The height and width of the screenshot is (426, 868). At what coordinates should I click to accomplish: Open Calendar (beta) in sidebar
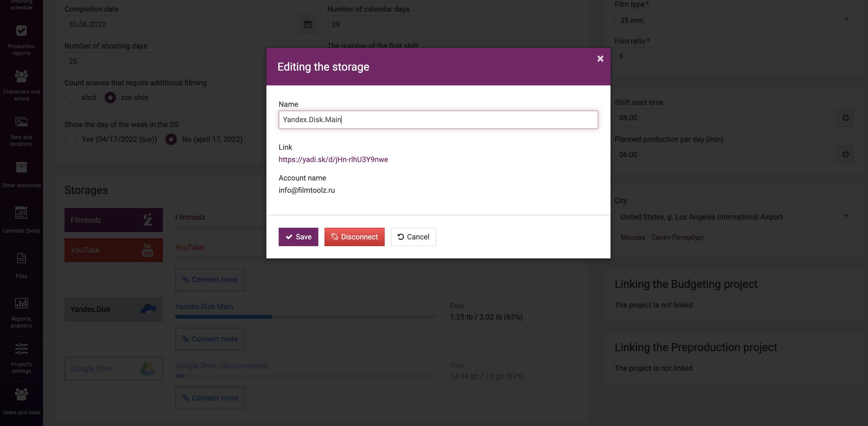21,223
